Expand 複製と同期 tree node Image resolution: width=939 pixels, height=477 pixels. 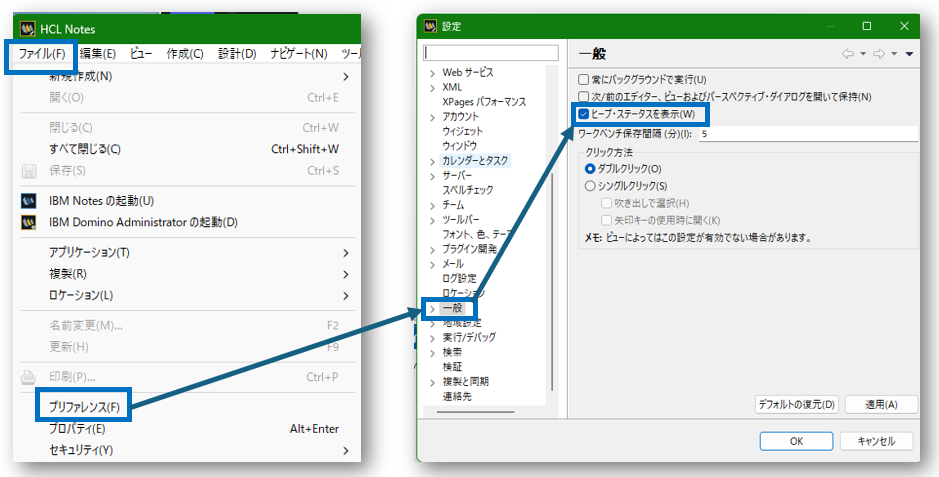coord(432,382)
